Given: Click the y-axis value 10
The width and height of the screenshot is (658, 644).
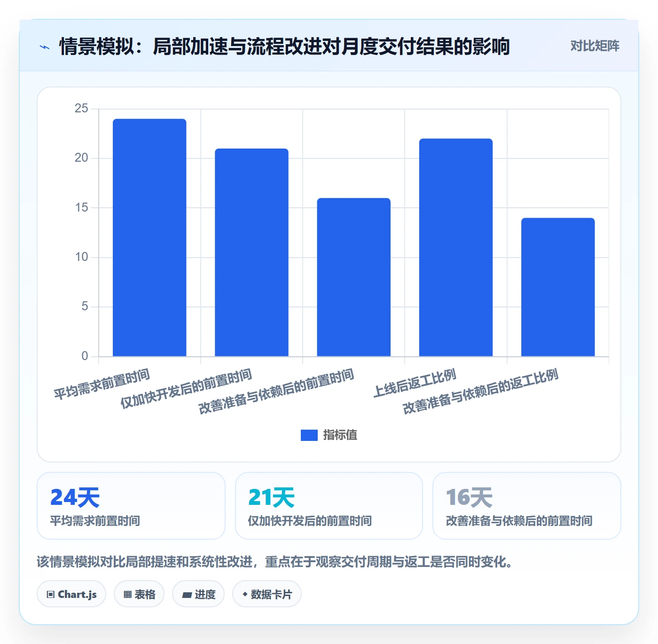Looking at the screenshot, I should [81, 257].
